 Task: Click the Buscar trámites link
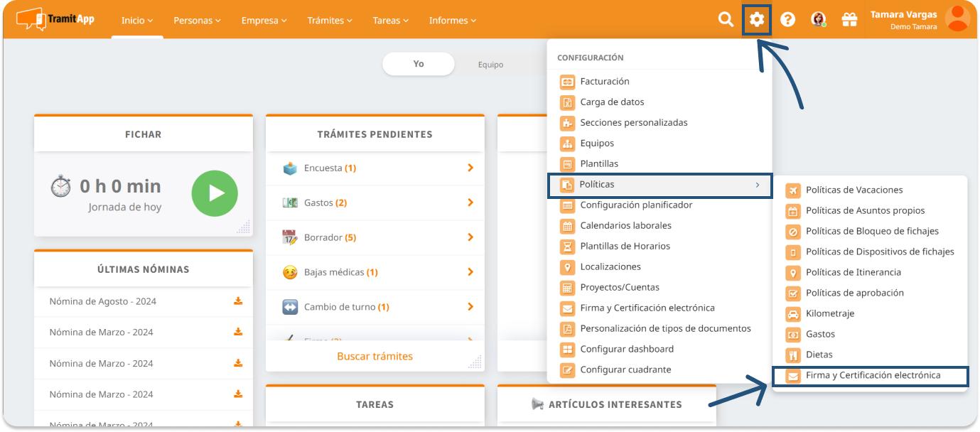(x=375, y=356)
